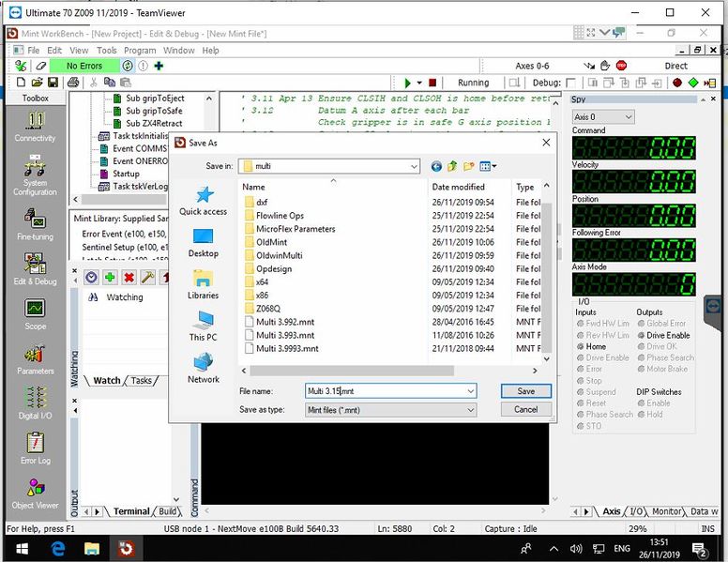Viewport: 728px width, 562px height.
Task: Open the Error Log tool
Action: (x=36, y=448)
